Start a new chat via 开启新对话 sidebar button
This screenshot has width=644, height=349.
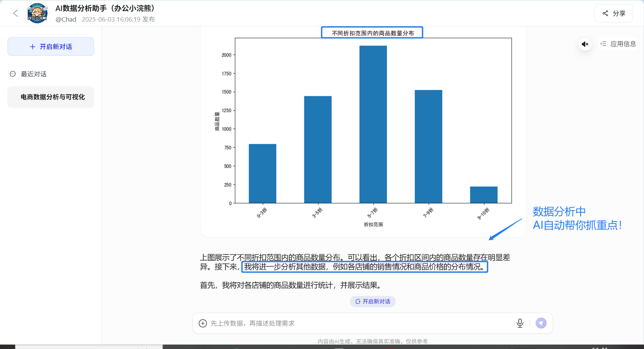tap(51, 47)
